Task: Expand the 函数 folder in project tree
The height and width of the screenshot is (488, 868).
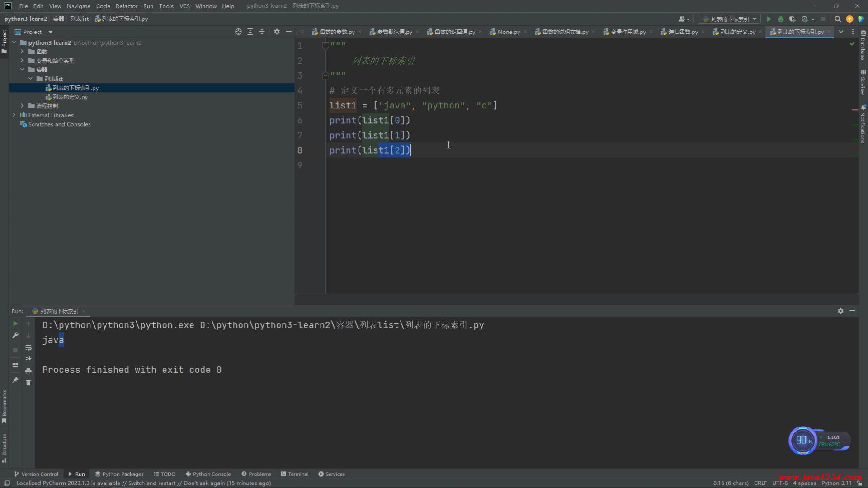Action: click(x=22, y=52)
